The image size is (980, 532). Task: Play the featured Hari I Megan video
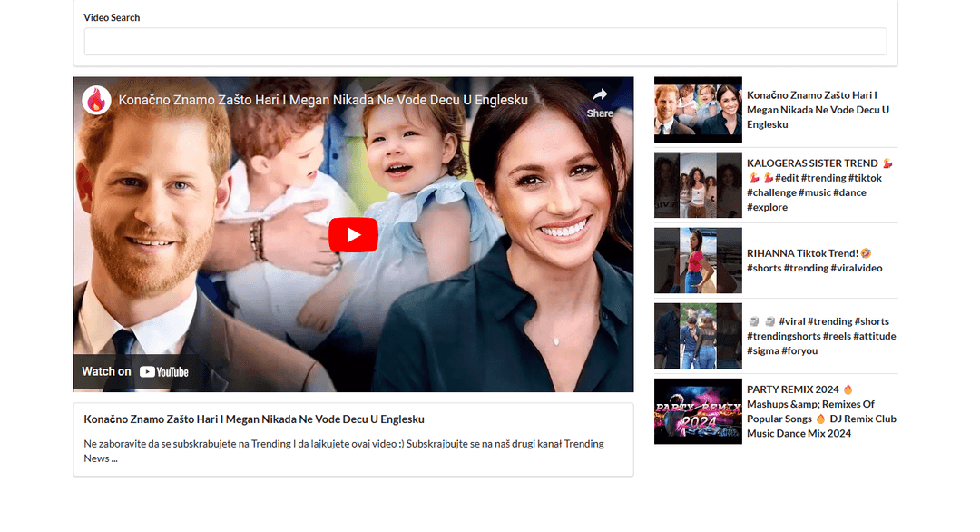point(353,234)
